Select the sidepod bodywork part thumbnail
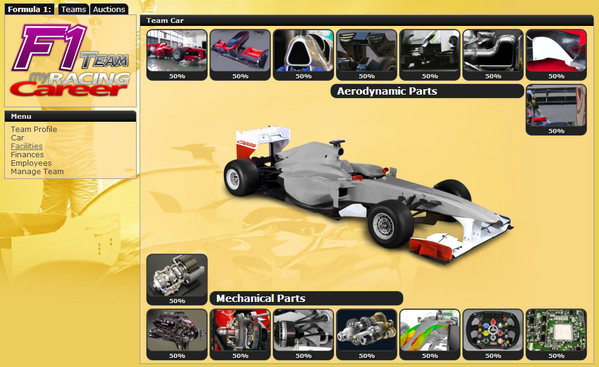 pyautogui.click(x=430, y=55)
